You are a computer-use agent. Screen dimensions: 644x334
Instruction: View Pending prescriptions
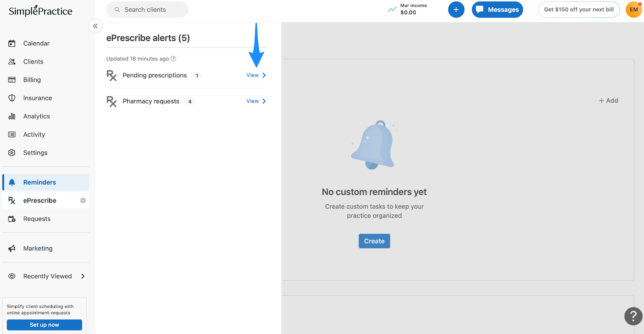[253, 75]
